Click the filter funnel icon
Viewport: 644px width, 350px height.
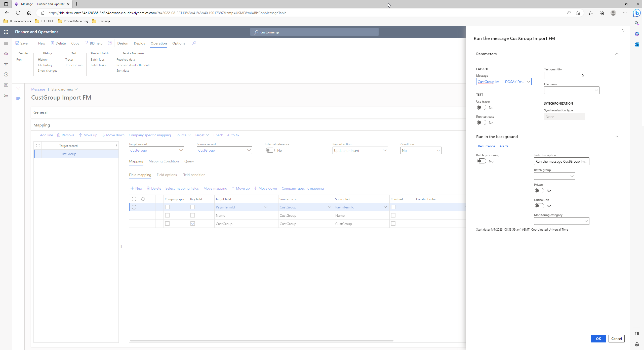tap(18, 88)
